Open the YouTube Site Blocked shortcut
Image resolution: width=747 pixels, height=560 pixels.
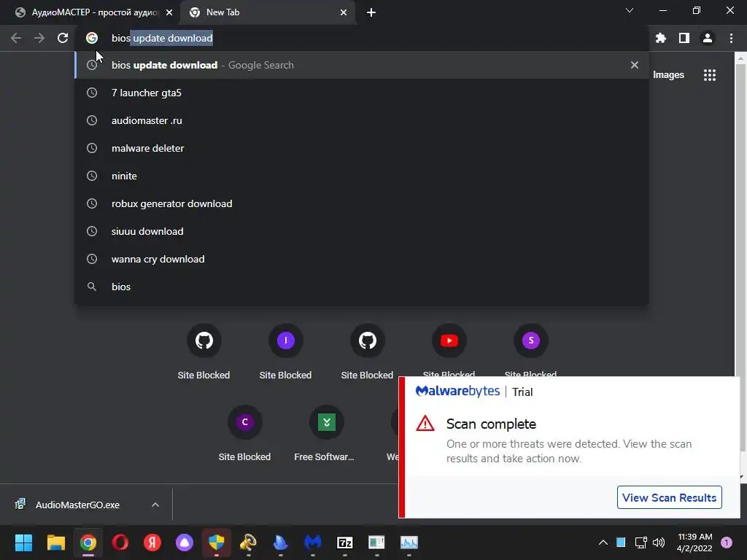point(449,351)
